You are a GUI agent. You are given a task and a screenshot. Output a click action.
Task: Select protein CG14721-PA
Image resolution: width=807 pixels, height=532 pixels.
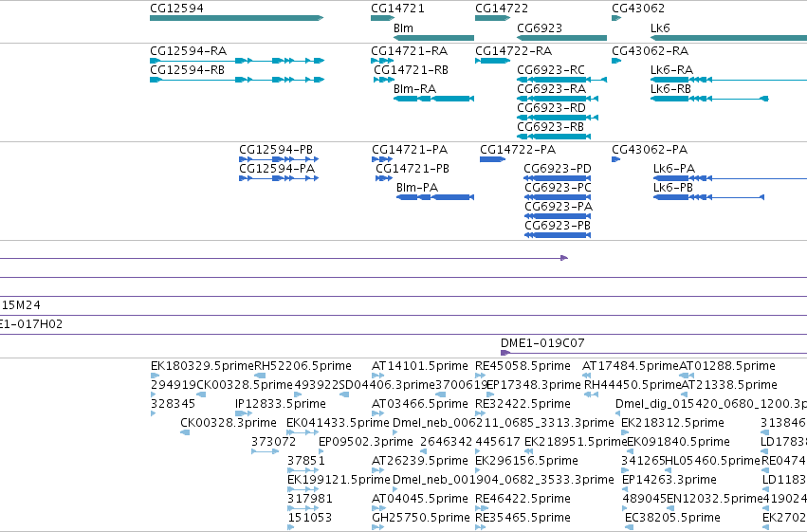(x=382, y=159)
